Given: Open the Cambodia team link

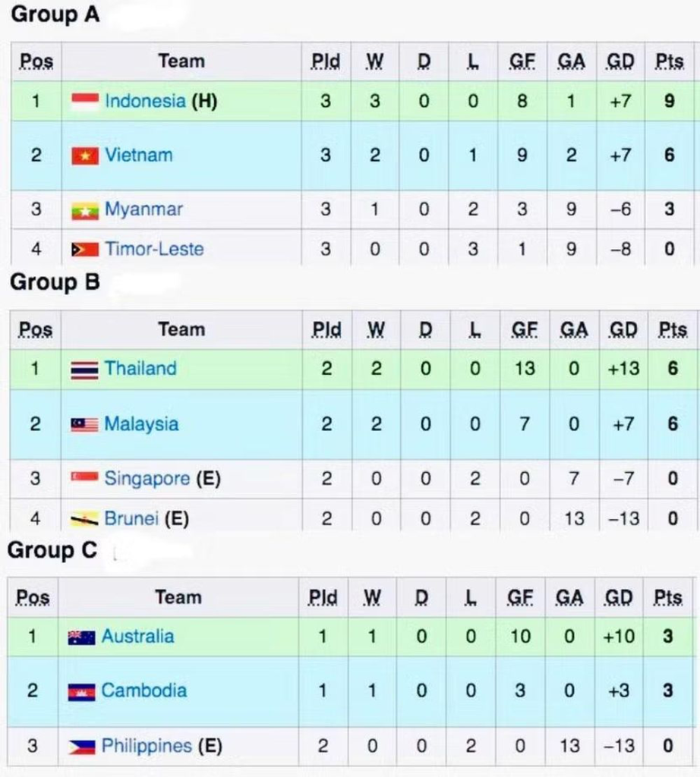Looking at the screenshot, I should 143,690.
